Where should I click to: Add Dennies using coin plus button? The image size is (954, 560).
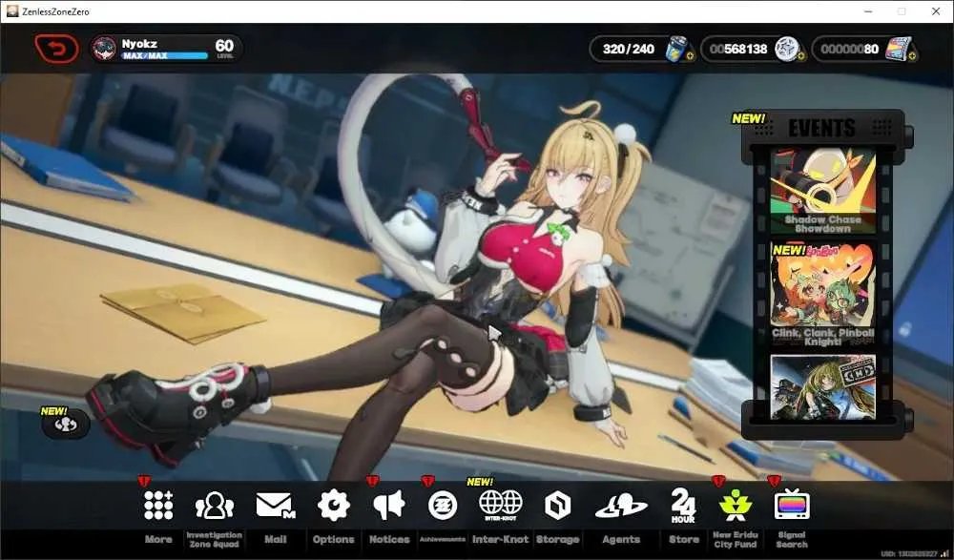800,56
